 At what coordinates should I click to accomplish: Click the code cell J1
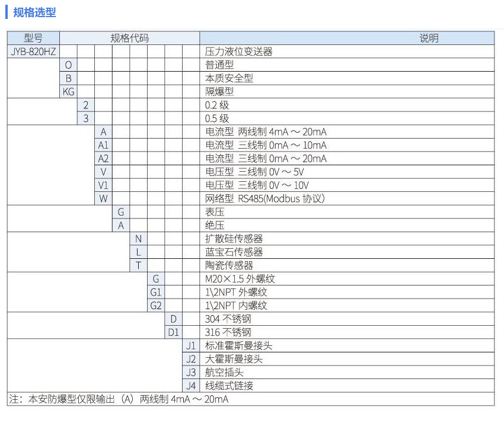tap(191, 345)
